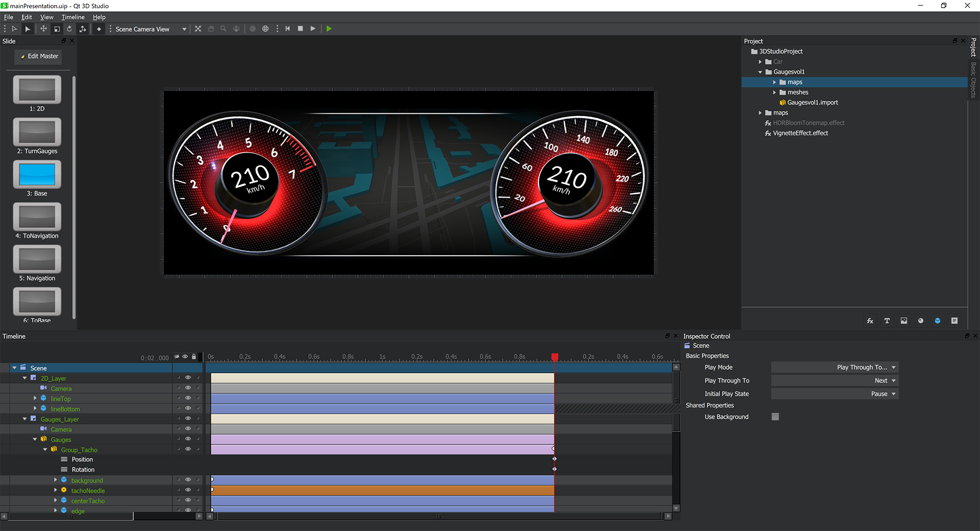The image size is (980, 531).
Task: Open the Timeline menu
Action: pos(73,17)
